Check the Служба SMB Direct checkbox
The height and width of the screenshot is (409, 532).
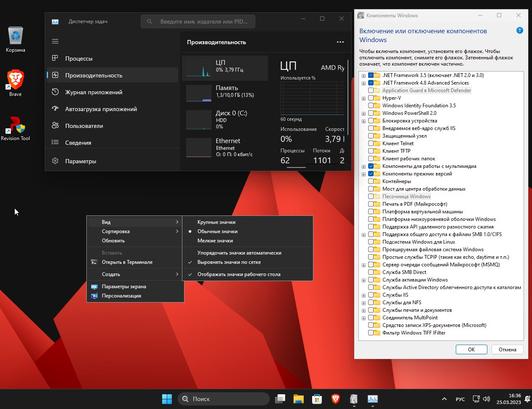[x=371, y=272]
